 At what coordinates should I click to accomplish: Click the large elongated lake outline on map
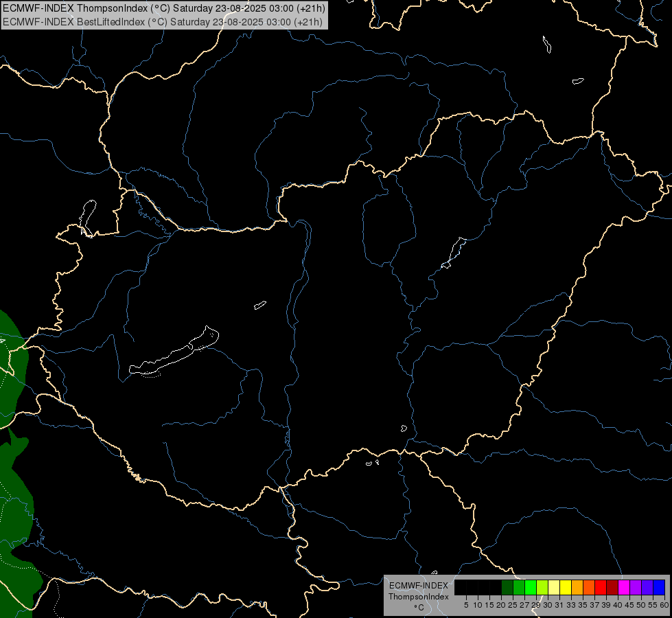tap(174, 352)
